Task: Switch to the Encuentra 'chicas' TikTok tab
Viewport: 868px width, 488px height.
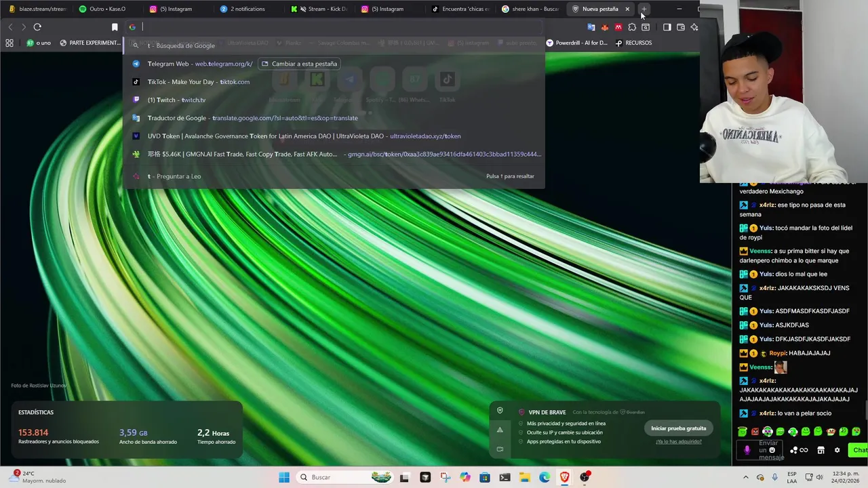Action: coord(461,9)
